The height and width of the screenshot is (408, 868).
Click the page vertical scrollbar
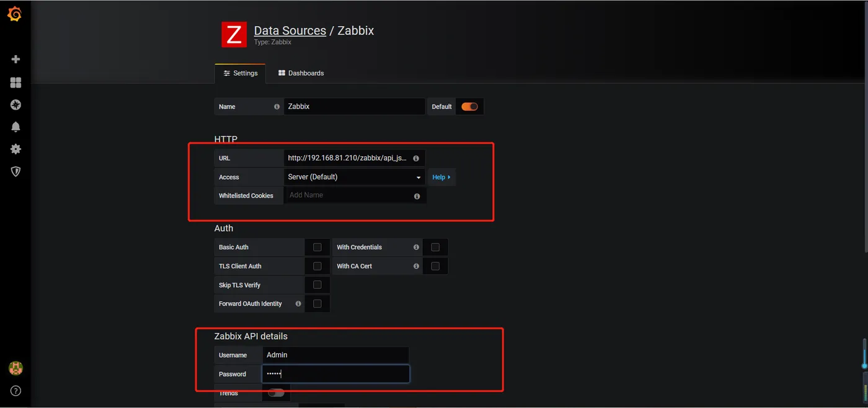tap(865, 127)
